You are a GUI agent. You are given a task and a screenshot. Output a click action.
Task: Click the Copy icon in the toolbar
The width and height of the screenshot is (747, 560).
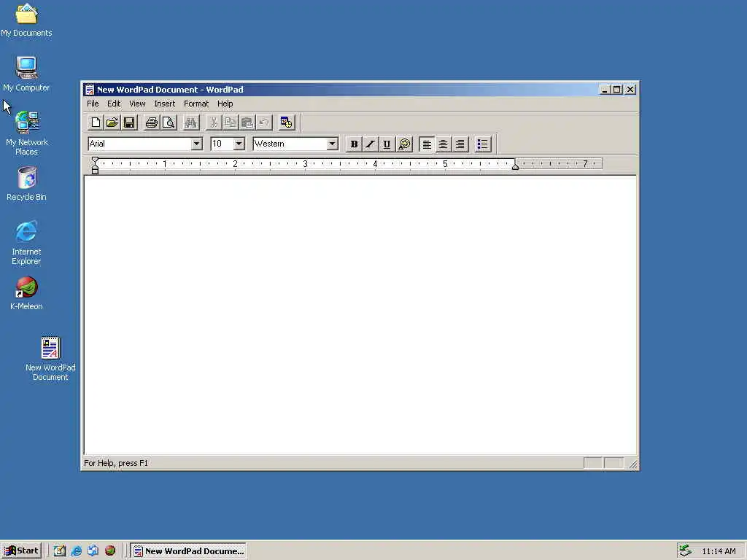pyautogui.click(x=231, y=122)
